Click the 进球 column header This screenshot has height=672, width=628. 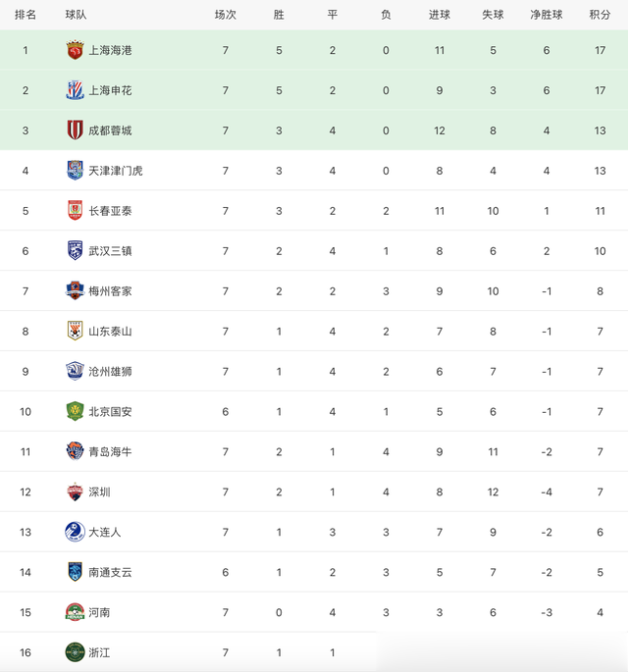[440, 15]
